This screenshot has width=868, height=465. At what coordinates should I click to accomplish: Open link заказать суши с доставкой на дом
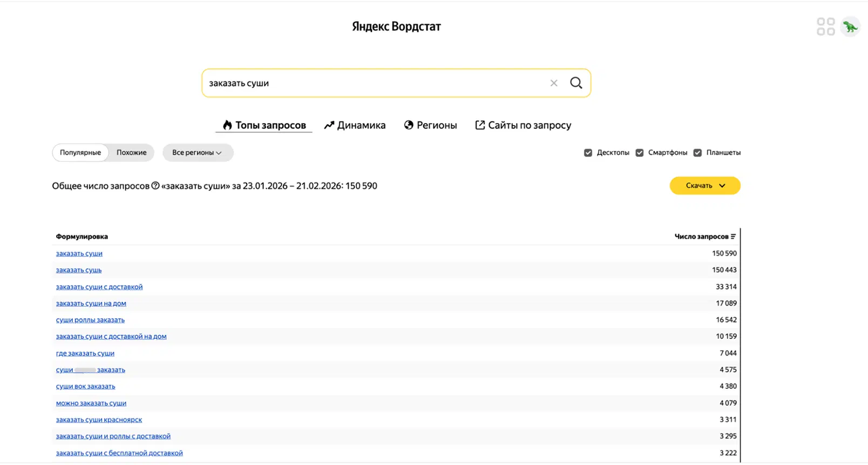(x=111, y=337)
